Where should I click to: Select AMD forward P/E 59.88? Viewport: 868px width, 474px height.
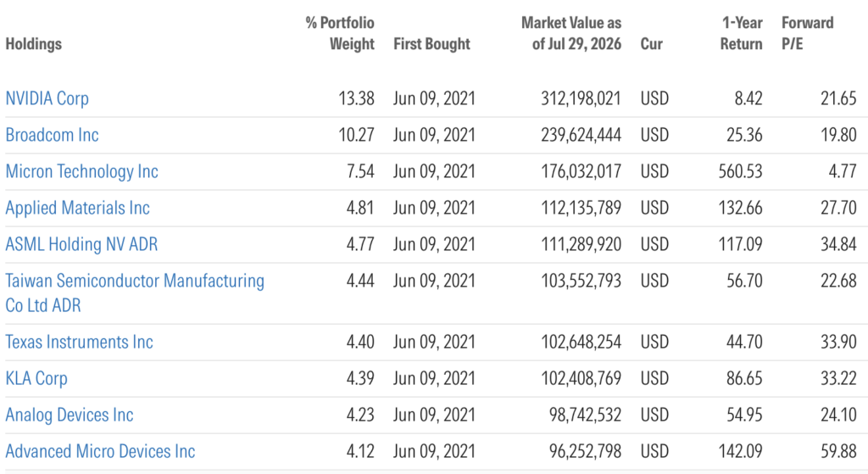[838, 452]
